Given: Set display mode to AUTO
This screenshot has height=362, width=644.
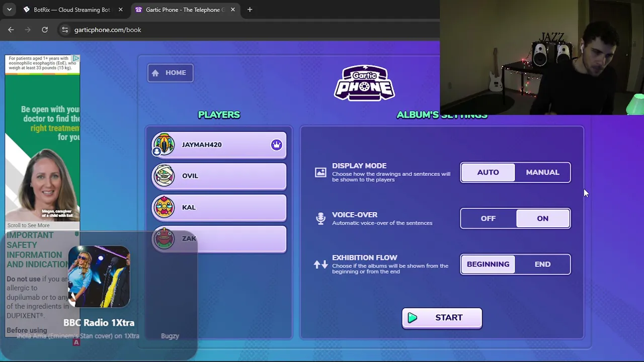Looking at the screenshot, I should [488, 172].
